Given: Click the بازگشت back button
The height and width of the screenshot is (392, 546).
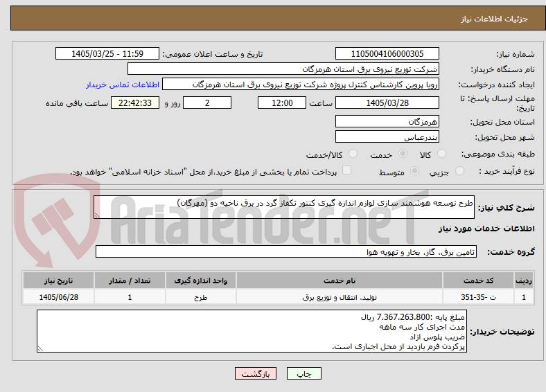Looking at the screenshot, I should [x=256, y=373].
